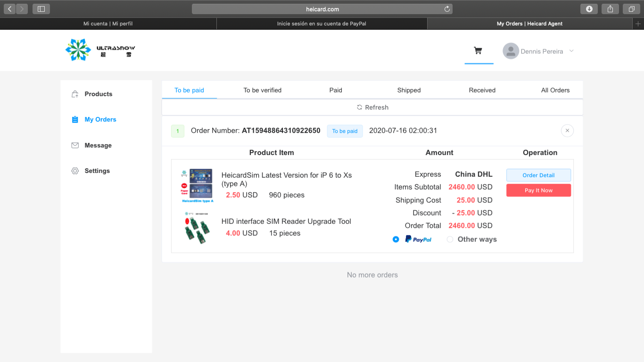This screenshot has width=644, height=362.
Task: Go back with the Safari back arrow
Action: point(10,9)
